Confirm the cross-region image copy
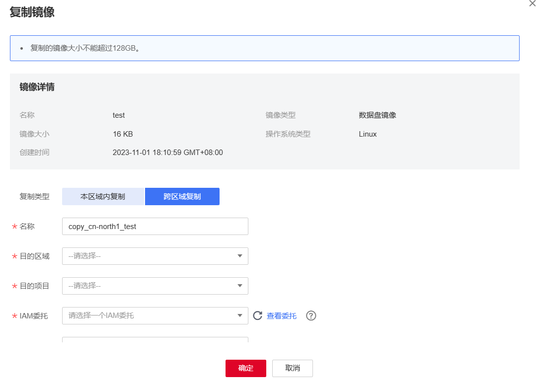The height and width of the screenshot is (392, 537). pos(245,368)
